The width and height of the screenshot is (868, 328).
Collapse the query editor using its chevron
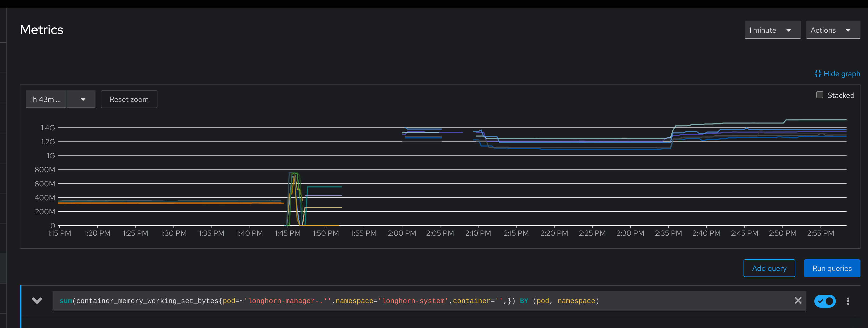tap(37, 301)
